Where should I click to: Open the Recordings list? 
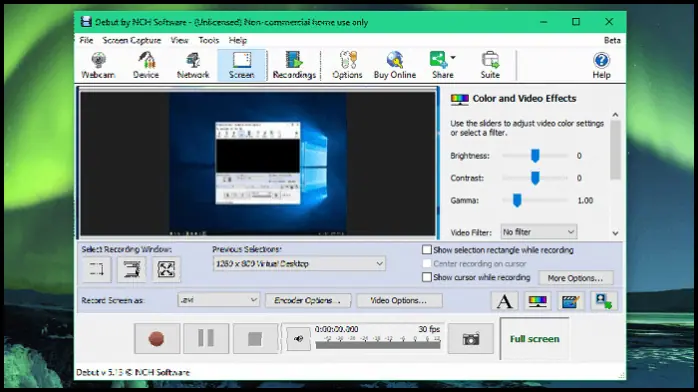point(294,65)
